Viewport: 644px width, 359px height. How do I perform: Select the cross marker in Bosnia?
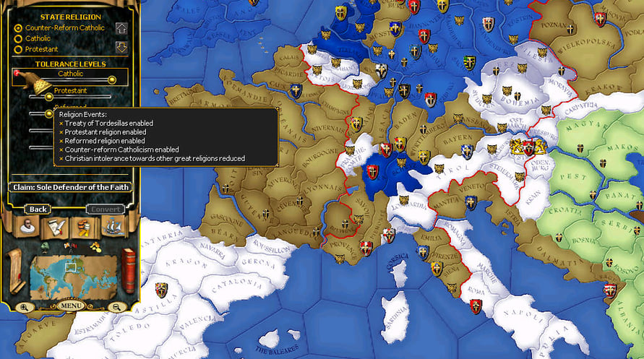pos(559,237)
